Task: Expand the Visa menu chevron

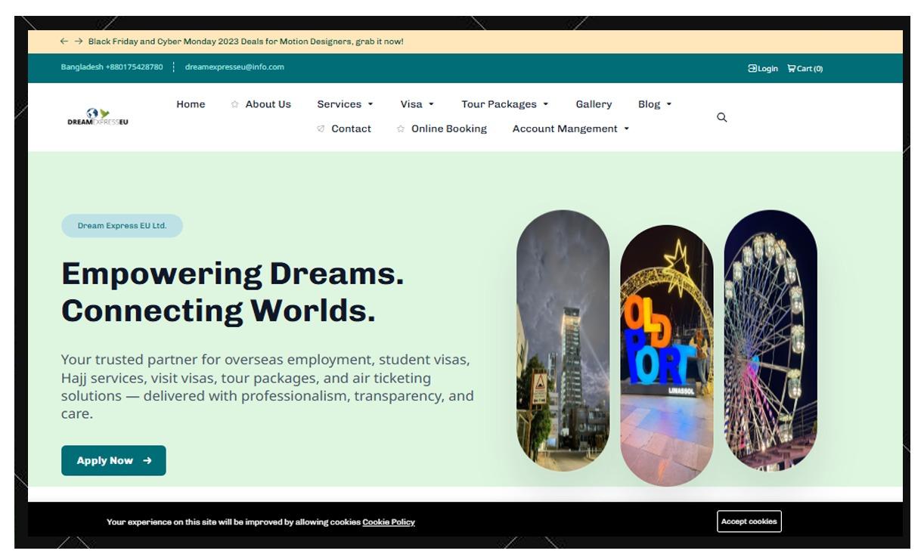Action: [433, 104]
